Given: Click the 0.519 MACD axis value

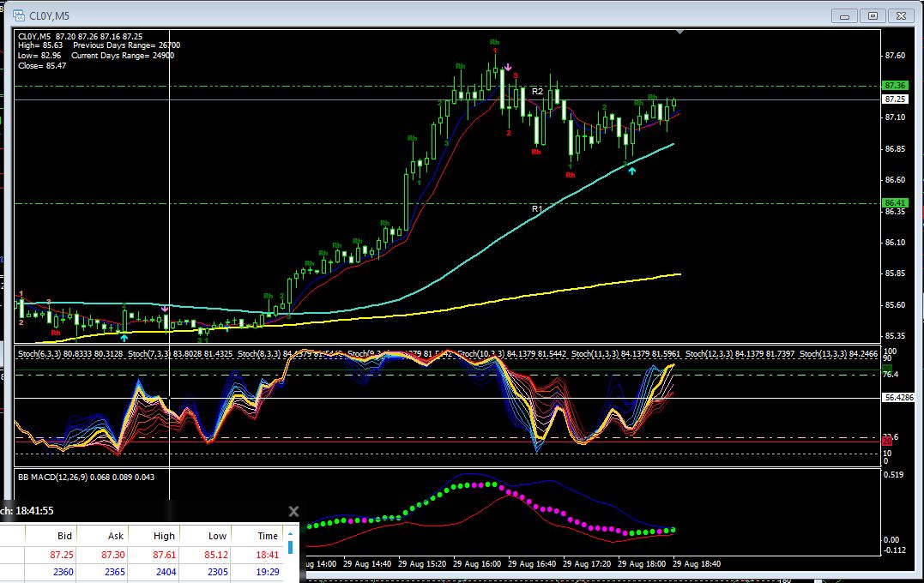Looking at the screenshot, I should (893, 475).
